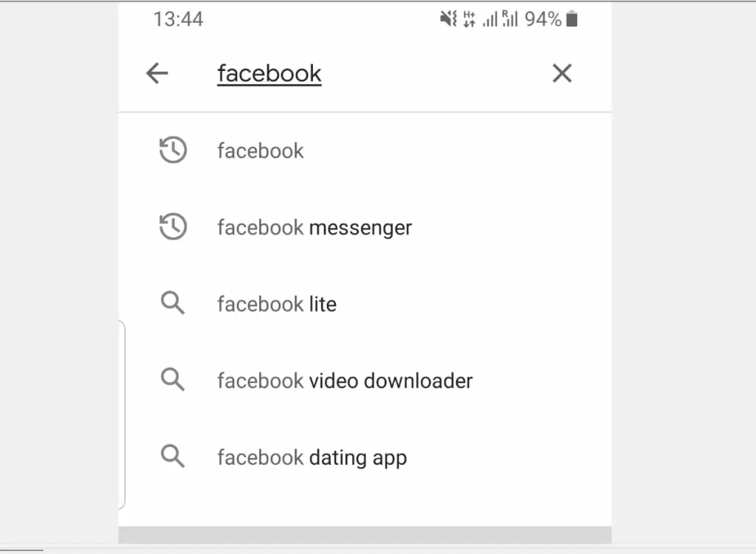This screenshot has width=756, height=554.
Task: Click the cellular signal indicator
Action: 489,19
